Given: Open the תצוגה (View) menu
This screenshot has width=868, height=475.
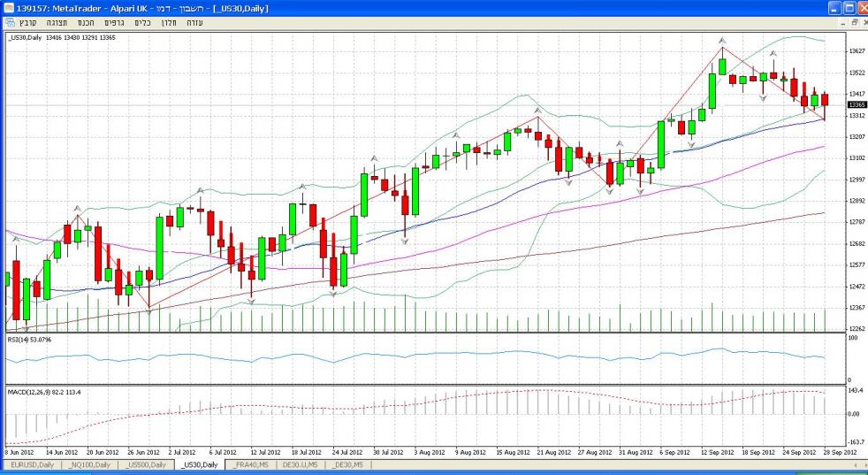Looking at the screenshot, I should pos(57,22).
